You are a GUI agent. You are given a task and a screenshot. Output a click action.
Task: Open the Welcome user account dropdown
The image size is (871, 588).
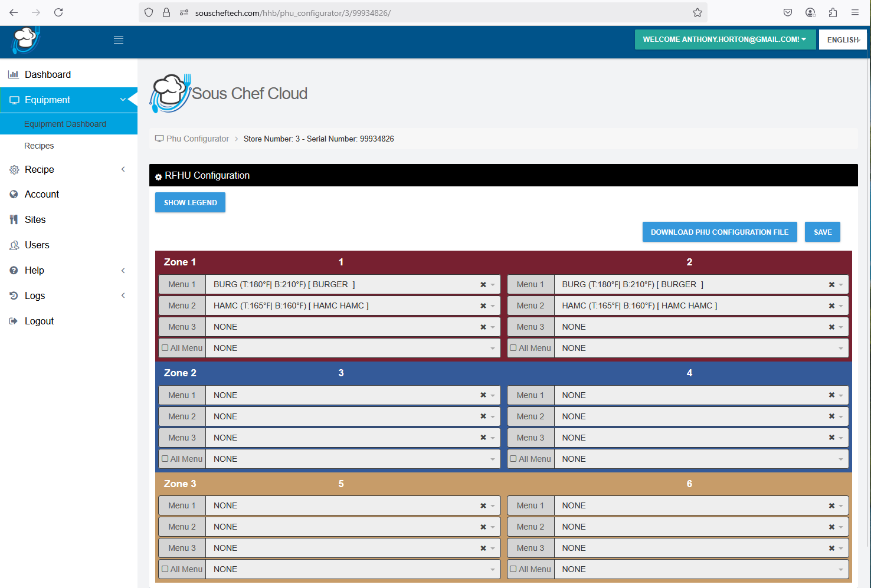pos(725,40)
